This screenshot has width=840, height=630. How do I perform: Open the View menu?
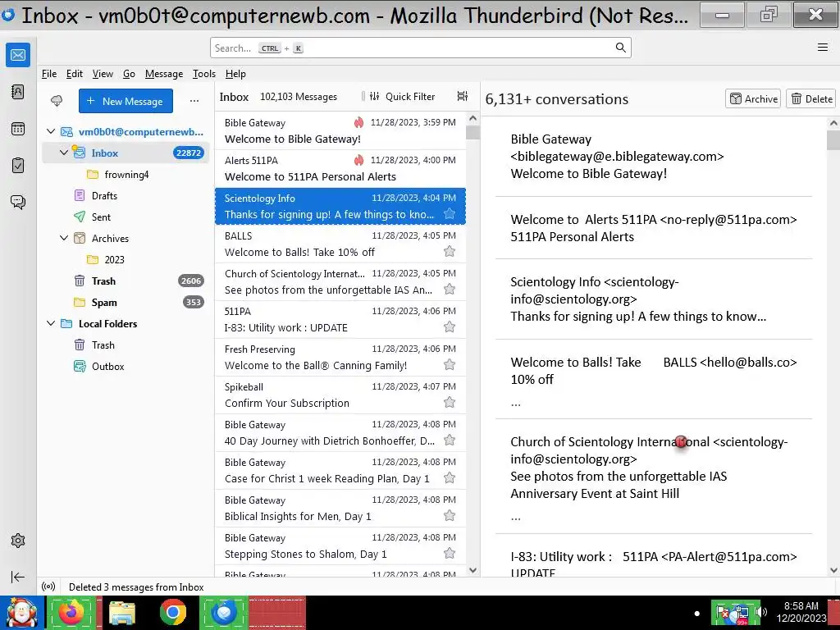[103, 74]
